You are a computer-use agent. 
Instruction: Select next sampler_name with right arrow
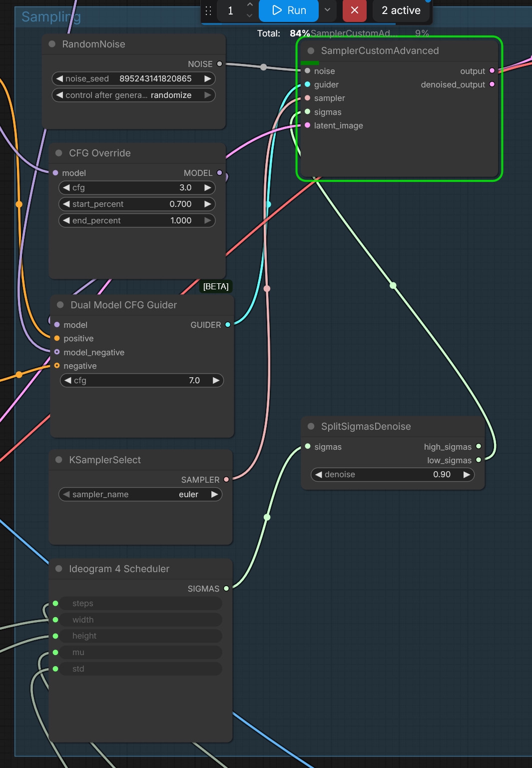tap(215, 494)
